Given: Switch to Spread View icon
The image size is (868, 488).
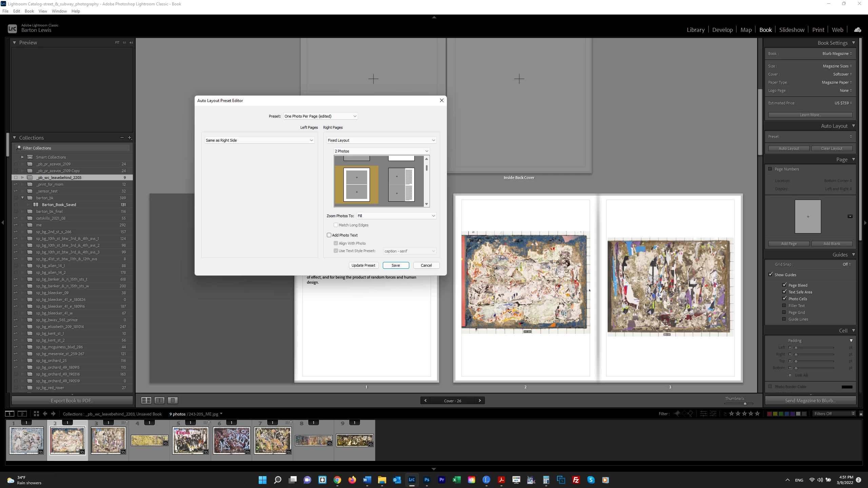Looking at the screenshot, I should (159, 400).
